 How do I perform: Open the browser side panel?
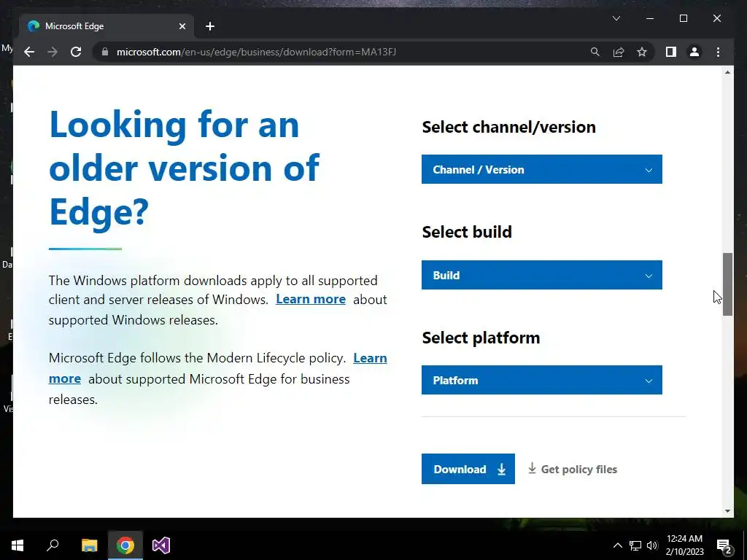671,52
